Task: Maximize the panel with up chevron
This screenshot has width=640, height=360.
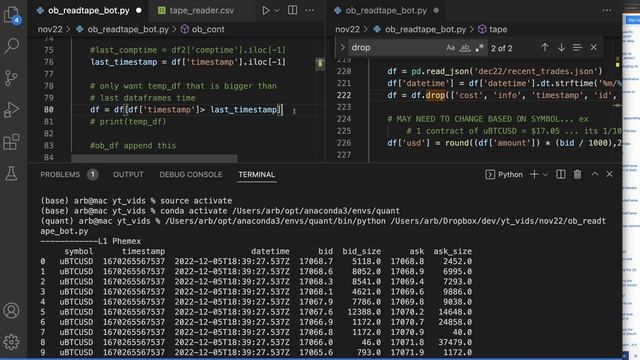Action: pos(595,174)
